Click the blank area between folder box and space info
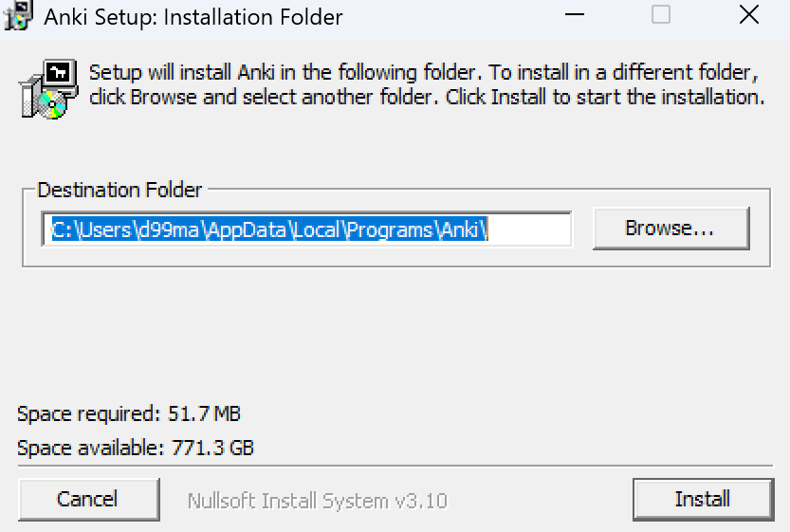 [x=395, y=332]
